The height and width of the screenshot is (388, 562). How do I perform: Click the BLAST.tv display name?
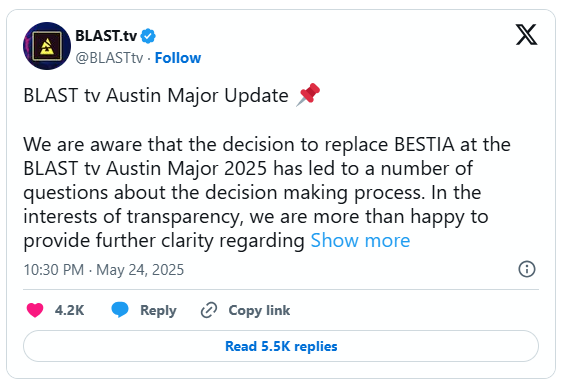(x=106, y=36)
